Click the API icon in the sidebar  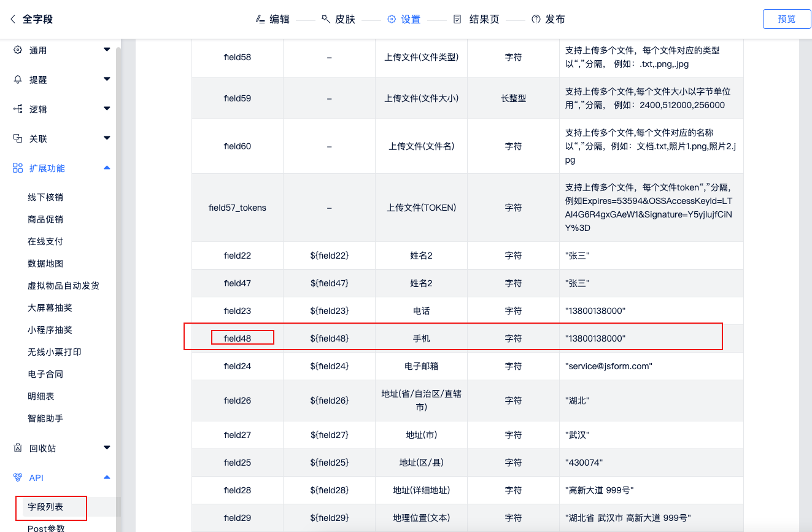tap(18, 477)
